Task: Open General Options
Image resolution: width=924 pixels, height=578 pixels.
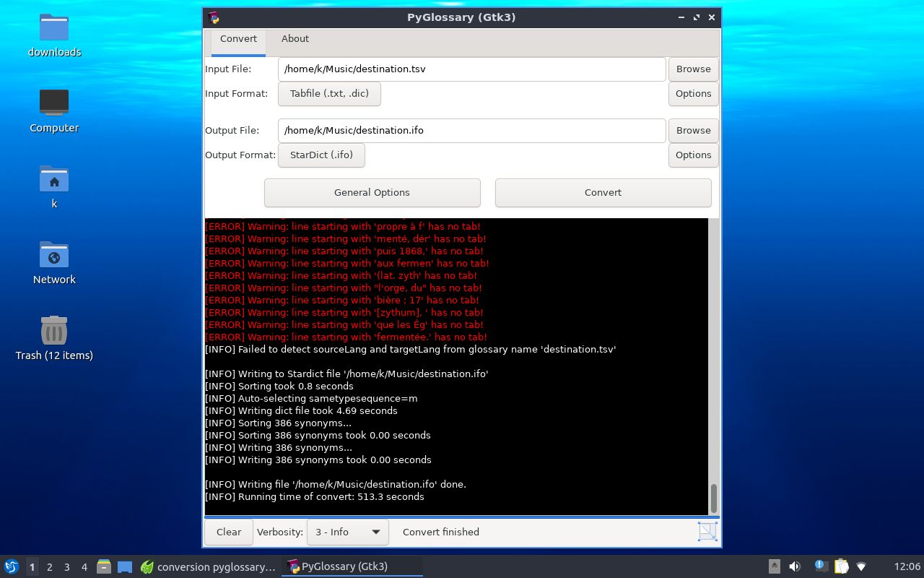Action: pos(372,193)
